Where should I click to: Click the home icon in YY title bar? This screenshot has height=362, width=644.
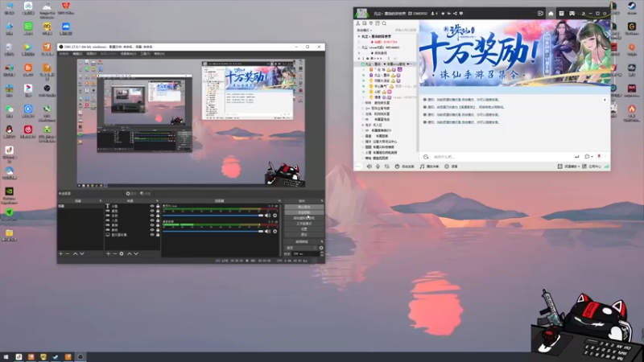click(551, 14)
